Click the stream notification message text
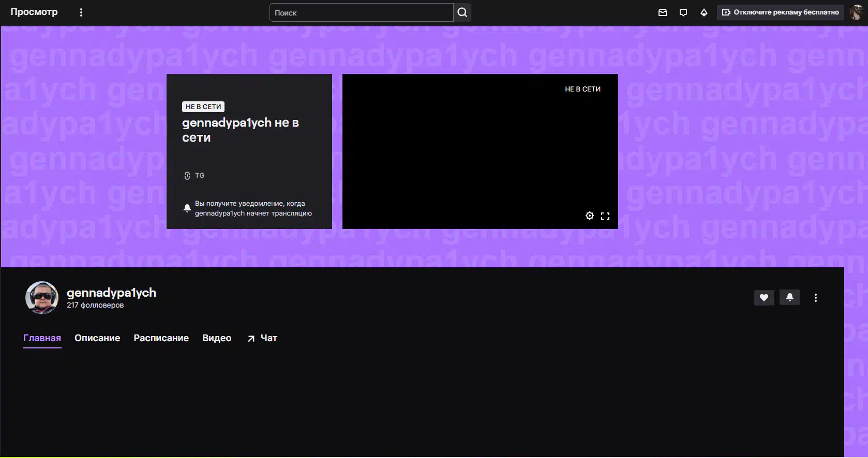This screenshot has width=868, height=458. [x=253, y=208]
